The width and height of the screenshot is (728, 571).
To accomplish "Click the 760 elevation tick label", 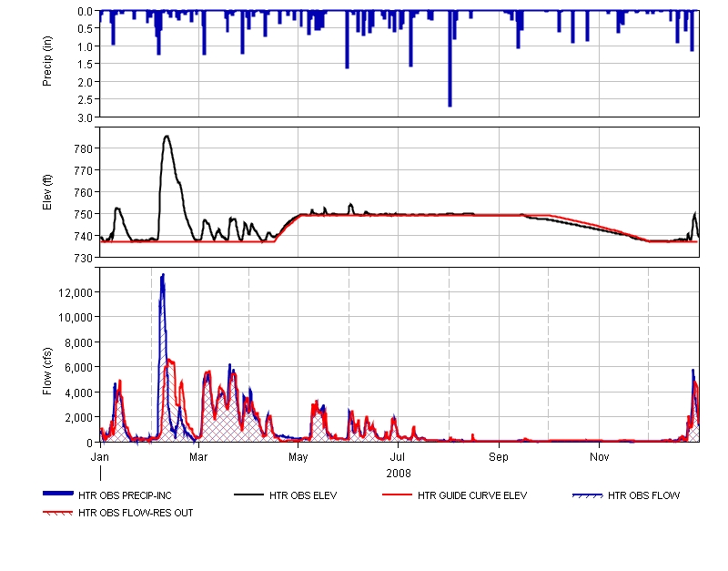I will click(x=84, y=192).
